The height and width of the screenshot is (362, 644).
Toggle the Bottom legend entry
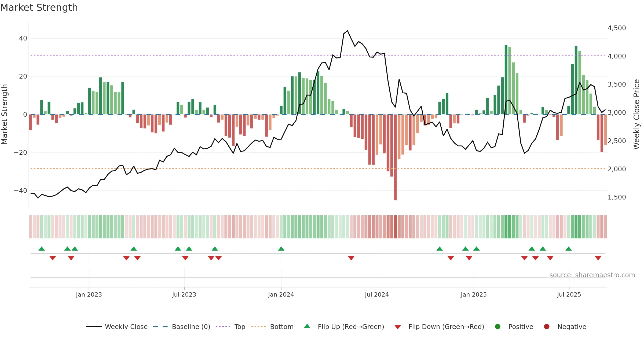(272, 327)
